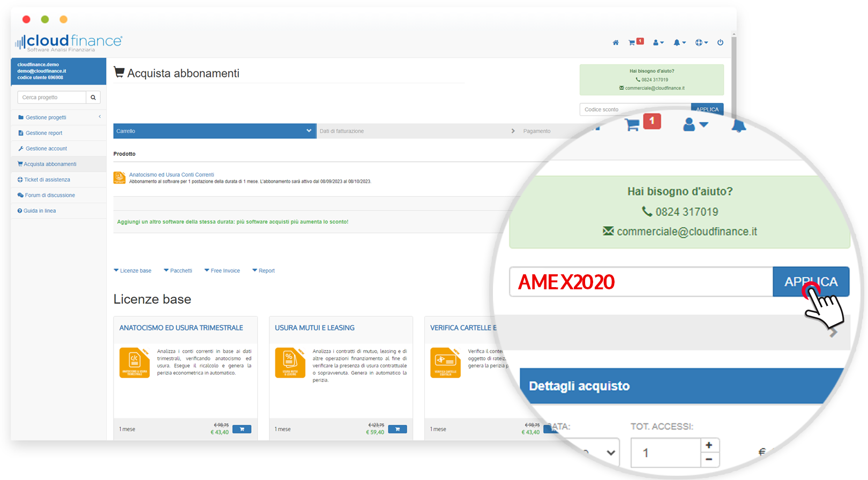Image resolution: width=868 pixels, height=480 pixels.
Task: Click the Dettagli acquisto panel header
Action: 683,386
